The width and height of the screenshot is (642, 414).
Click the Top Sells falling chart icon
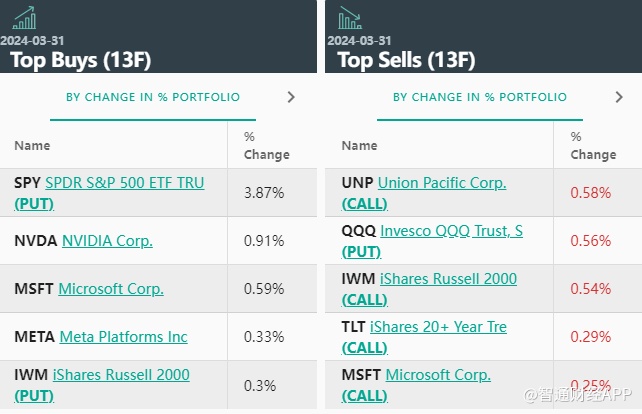click(351, 17)
